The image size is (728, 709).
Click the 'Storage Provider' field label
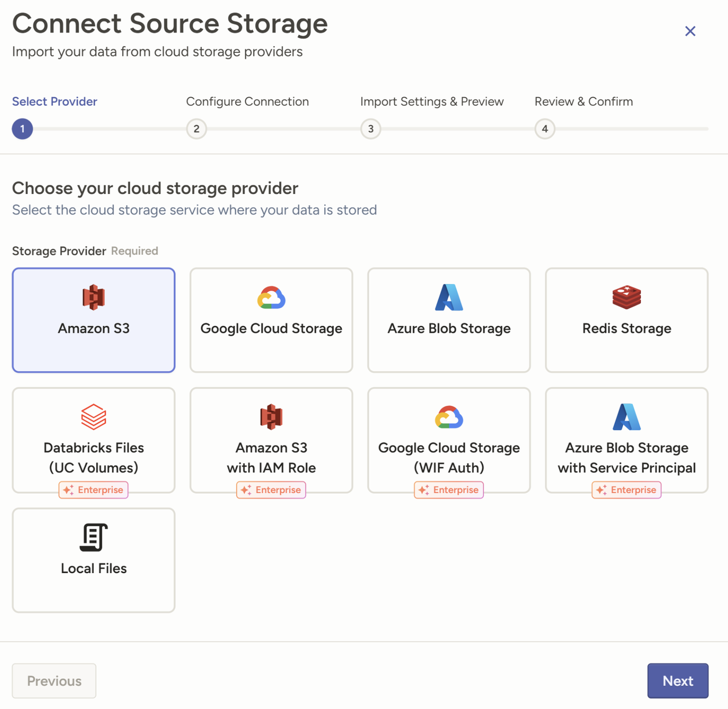(x=59, y=251)
